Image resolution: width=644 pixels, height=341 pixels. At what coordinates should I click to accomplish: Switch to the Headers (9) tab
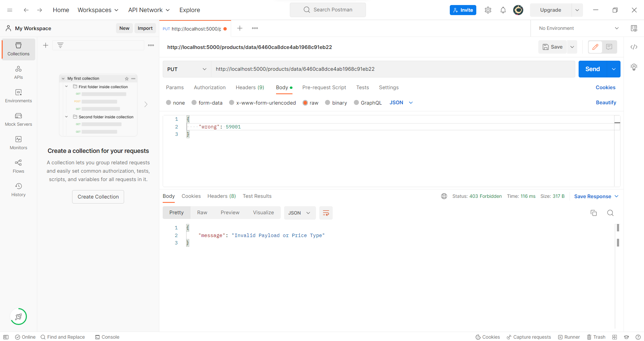(250, 88)
